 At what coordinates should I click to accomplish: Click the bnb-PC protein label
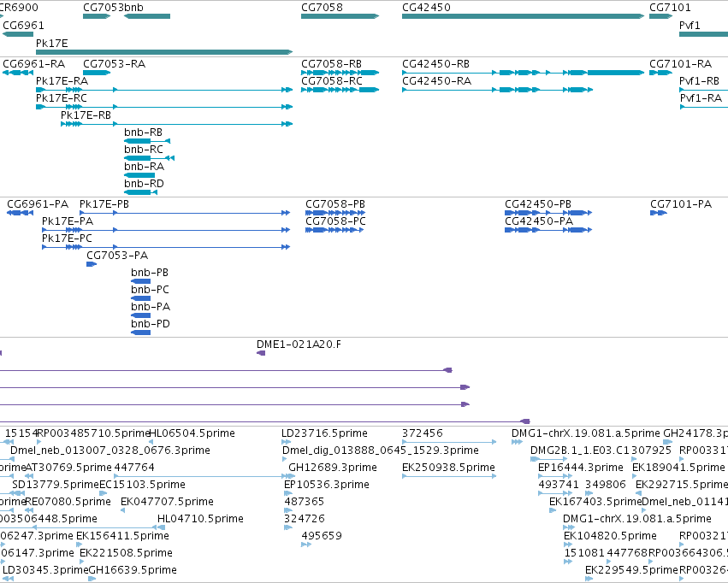tap(150, 290)
